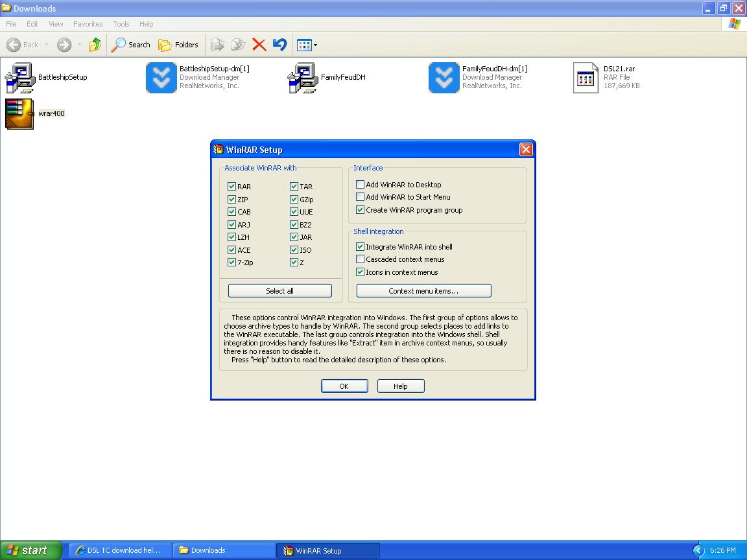This screenshot has height=560, width=747.
Task: Toggle the JAR association checkbox
Action: [x=294, y=237]
